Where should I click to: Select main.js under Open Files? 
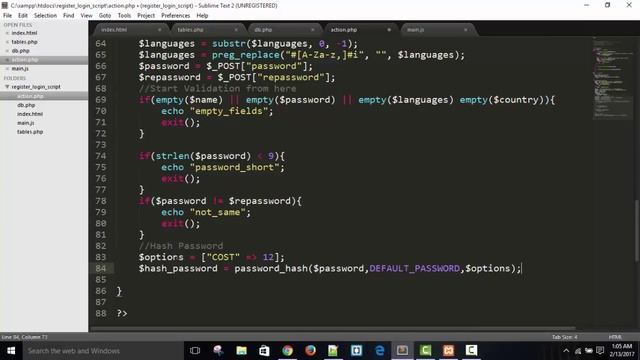click(x=20, y=69)
